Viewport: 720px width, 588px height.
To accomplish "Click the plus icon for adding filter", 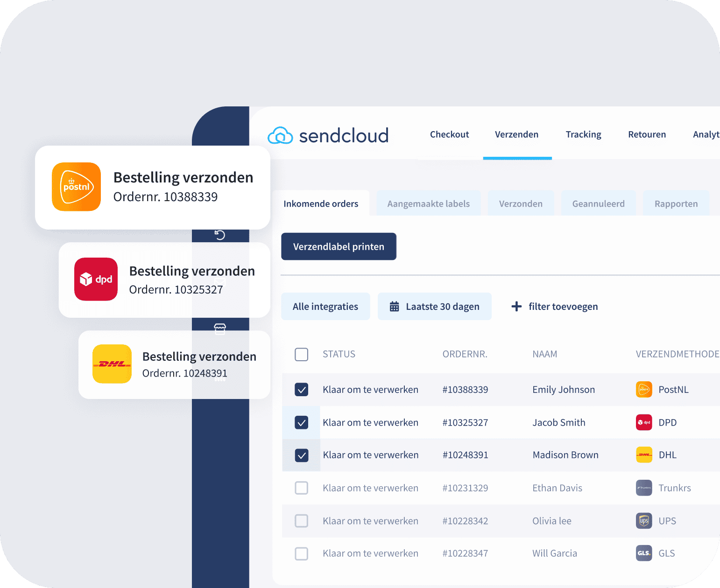I will point(516,307).
